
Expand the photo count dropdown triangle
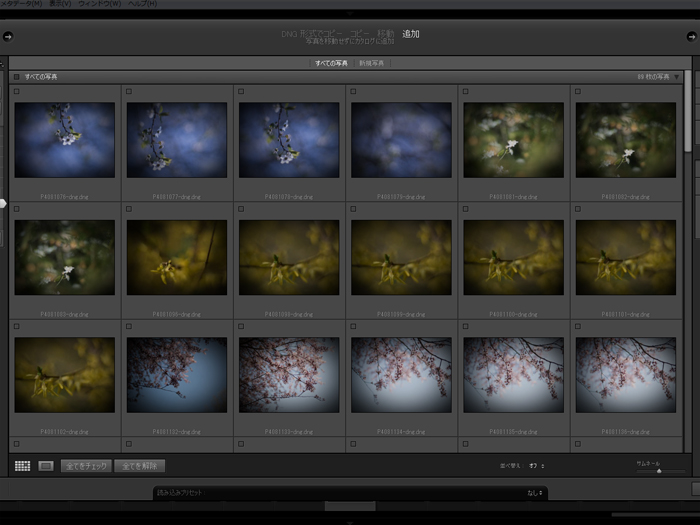pyautogui.click(x=677, y=77)
